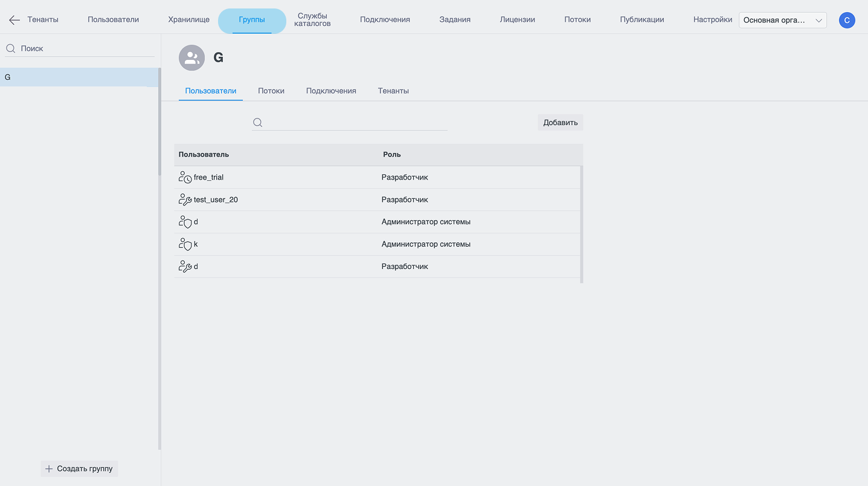Click the magnifier icon in sidebar search

(x=10, y=48)
